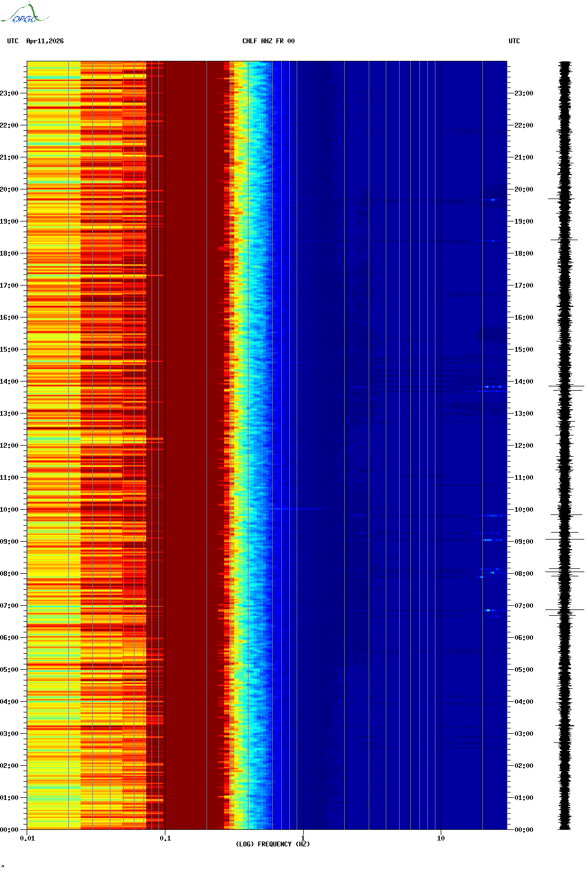Click the 12:00 label on left axis
The width and height of the screenshot is (588, 872).
[10, 446]
